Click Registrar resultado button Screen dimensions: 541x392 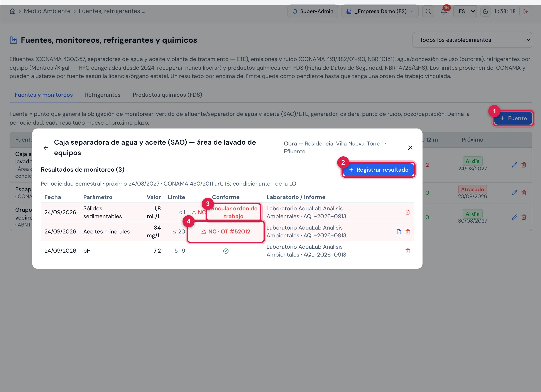[x=378, y=170]
